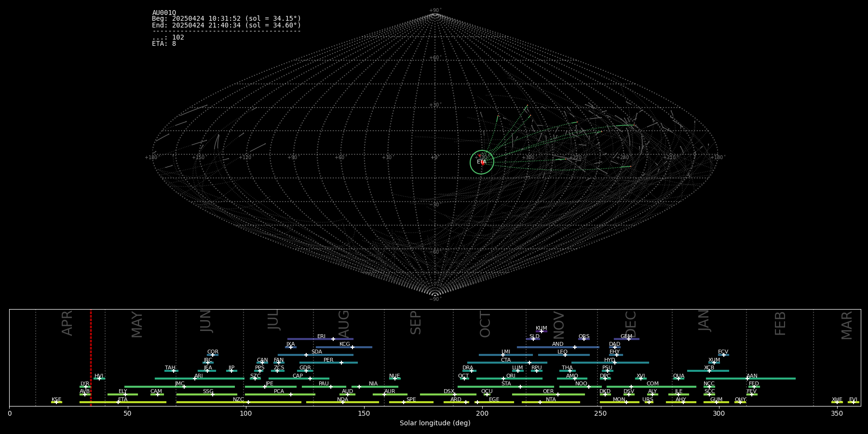Click the STA shower label

pos(506,384)
